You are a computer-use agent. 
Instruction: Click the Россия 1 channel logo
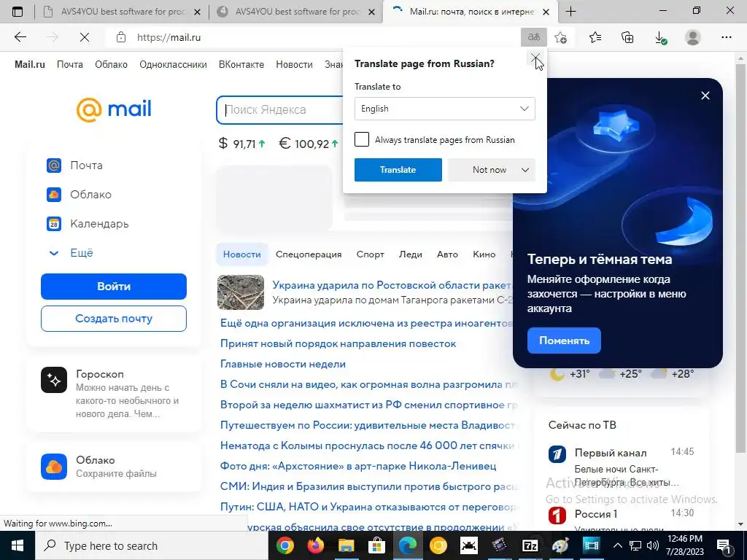(x=557, y=515)
